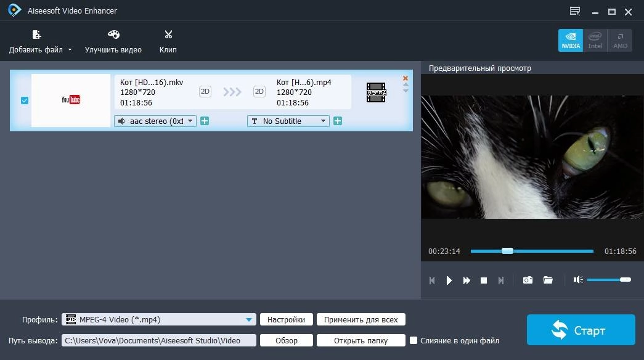Screen dimensions: 644x360
Task: Add audio track with plus icon
Action: (x=205, y=121)
